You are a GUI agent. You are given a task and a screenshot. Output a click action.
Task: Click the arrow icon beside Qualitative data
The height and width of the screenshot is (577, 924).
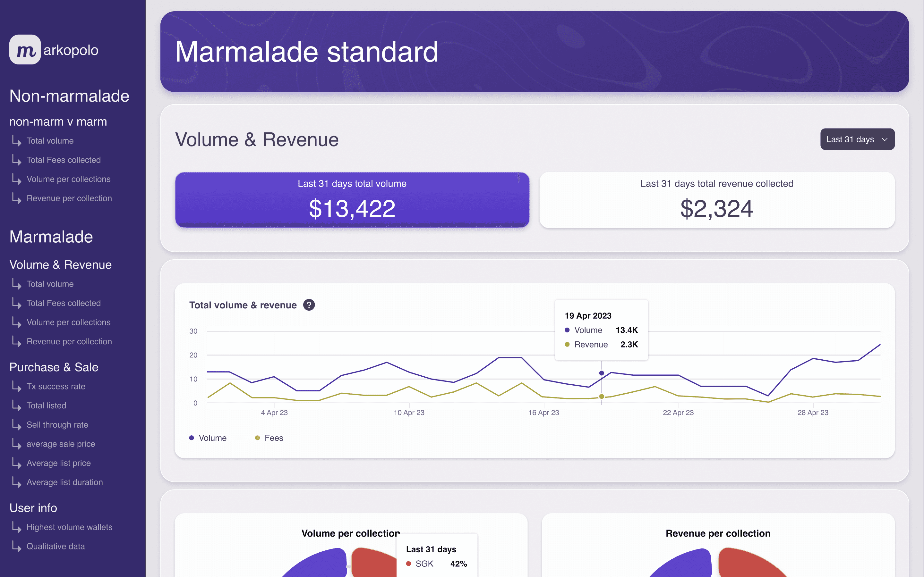[16, 546]
